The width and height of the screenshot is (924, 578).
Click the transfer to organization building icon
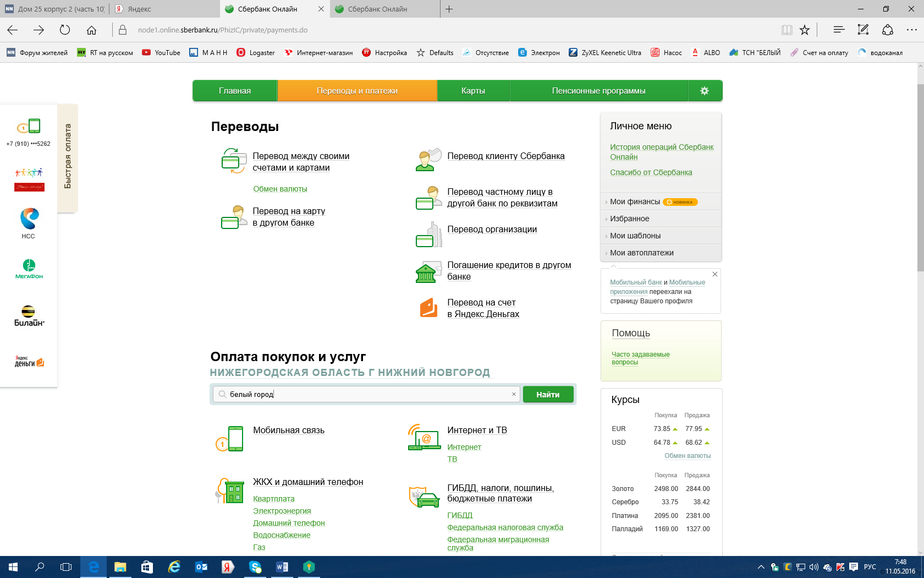click(428, 235)
